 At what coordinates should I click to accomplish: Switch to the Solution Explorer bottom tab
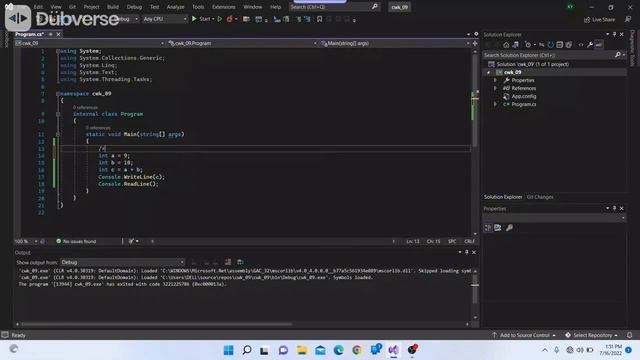coord(503,197)
